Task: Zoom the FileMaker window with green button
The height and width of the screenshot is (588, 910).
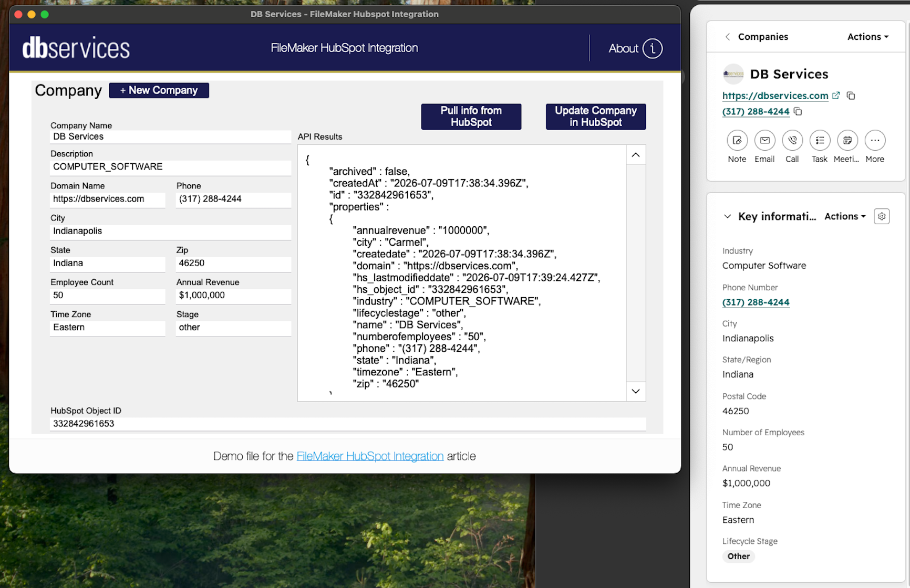Action: point(45,15)
